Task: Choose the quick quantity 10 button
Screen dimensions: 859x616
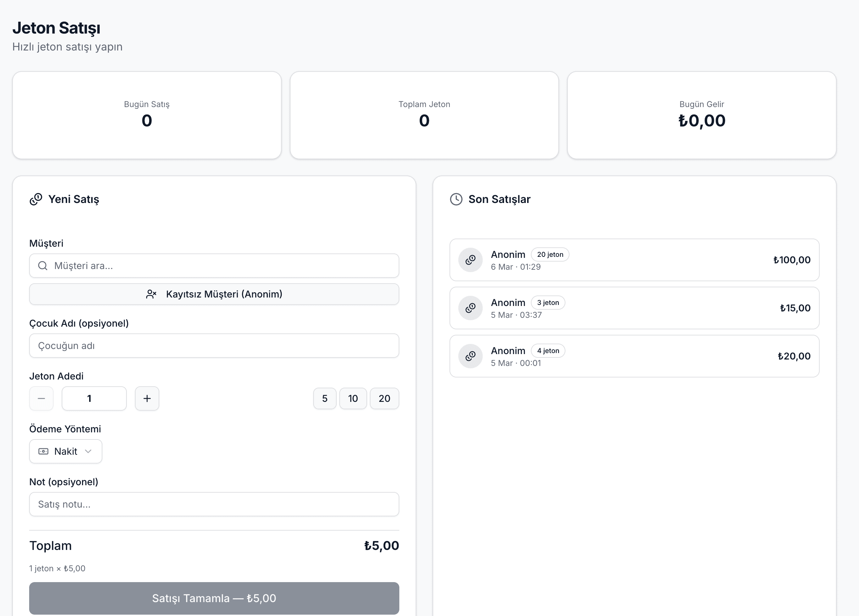Action: [353, 398]
